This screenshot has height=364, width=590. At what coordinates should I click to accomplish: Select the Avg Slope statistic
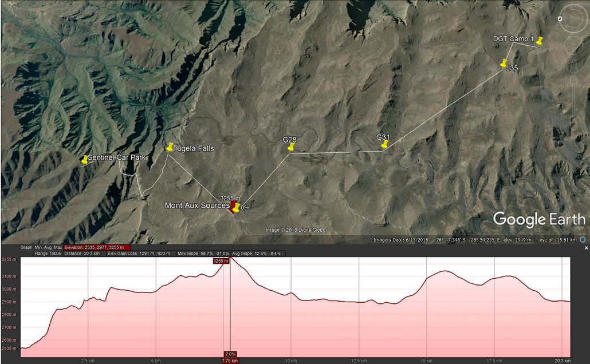coord(259,253)
